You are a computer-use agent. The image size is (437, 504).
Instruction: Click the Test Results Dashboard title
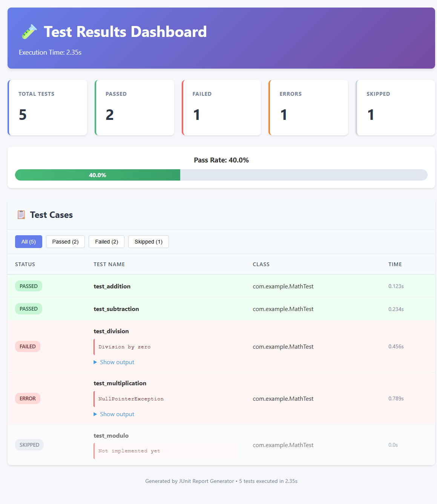pyautogui.click(x=125, y=32)
